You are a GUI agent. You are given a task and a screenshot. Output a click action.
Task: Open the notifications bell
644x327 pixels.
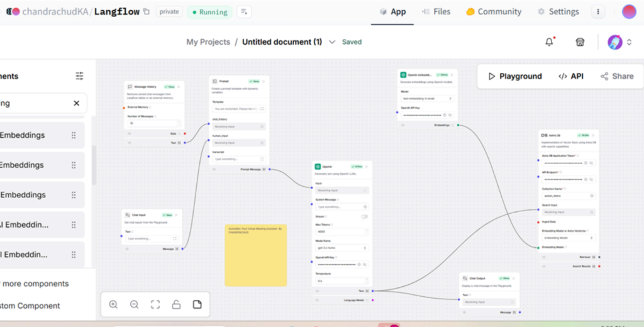tap(549, 42)
